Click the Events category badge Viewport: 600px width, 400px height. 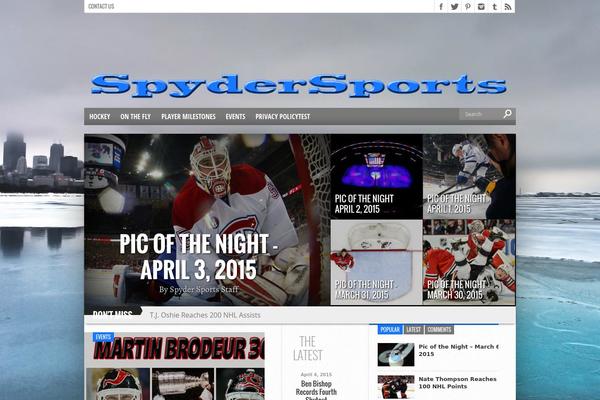(x=103, y=337)
